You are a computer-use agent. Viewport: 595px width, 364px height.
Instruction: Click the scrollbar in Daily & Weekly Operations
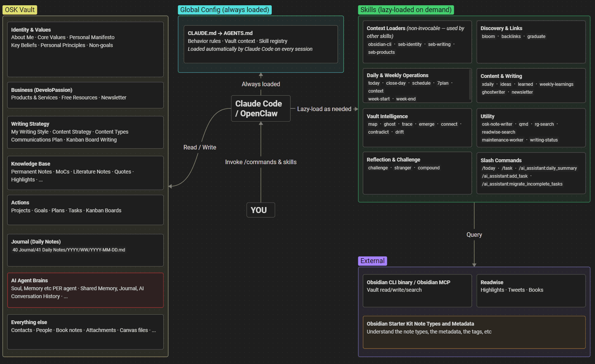[x=470, y=85]
